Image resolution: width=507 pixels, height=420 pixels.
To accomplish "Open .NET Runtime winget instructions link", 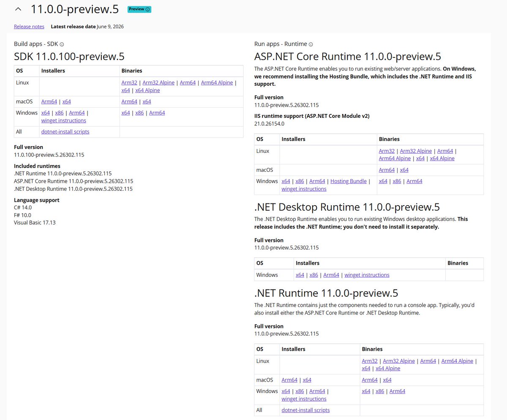I will 304,399.
